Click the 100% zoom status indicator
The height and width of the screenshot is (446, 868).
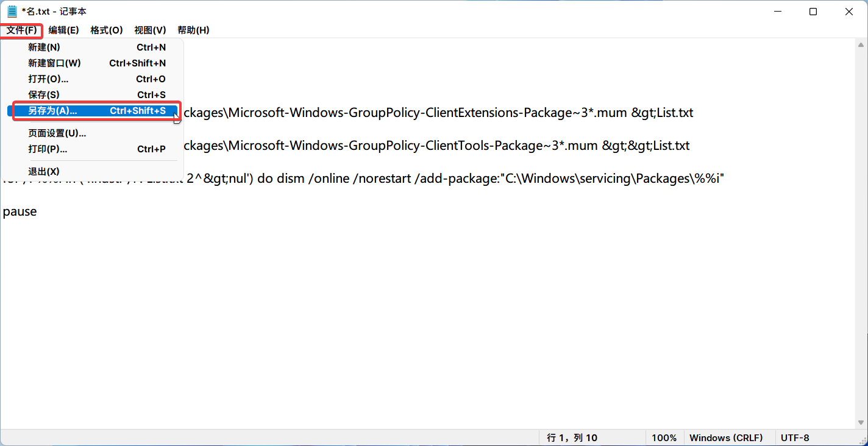(664, 437)
